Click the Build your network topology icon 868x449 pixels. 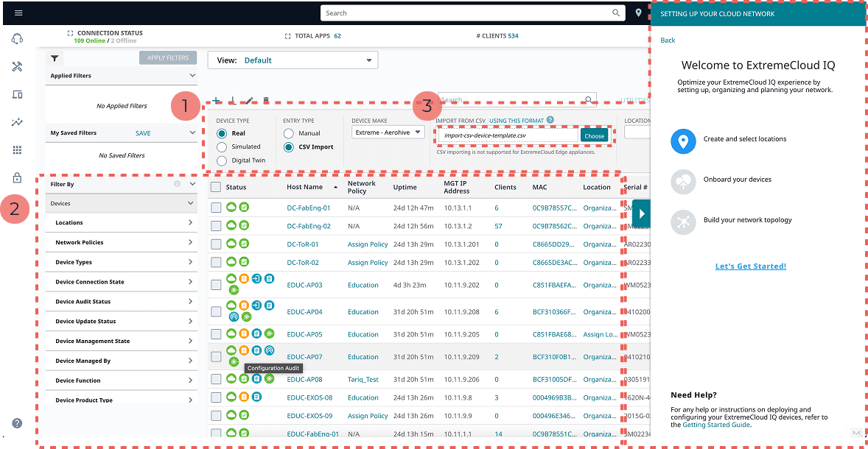[683, 222]
